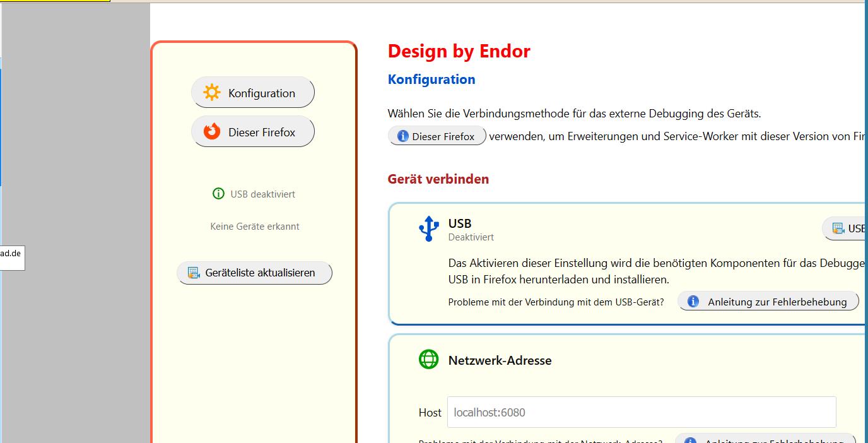The image size is (868, 443).
Task: Click the icon on Geräteliste aktualisieren button
Action: coord(194,273)
